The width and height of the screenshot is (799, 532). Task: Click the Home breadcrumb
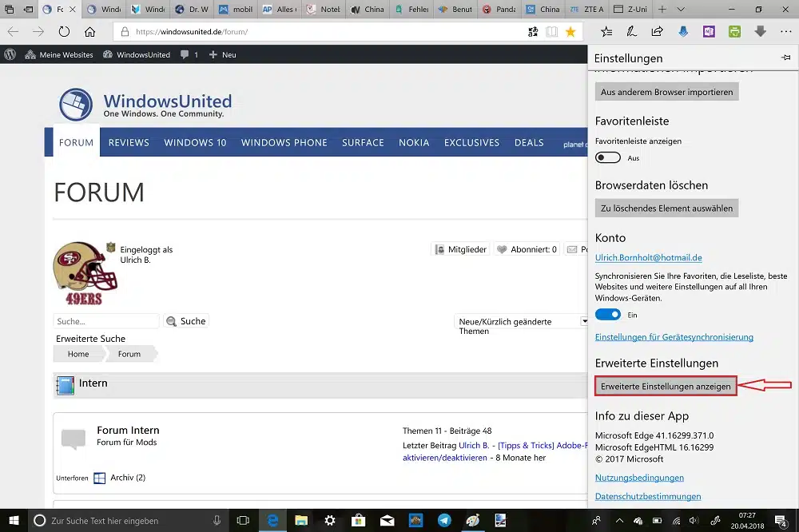tap(78, 354)
